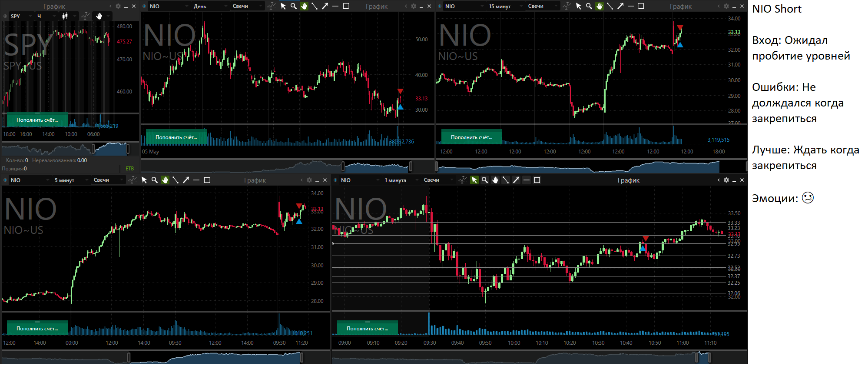The image size is (868, 366).
Task: Open indicators icon in NIO 15 минут chart
Action: coord(567,6)
